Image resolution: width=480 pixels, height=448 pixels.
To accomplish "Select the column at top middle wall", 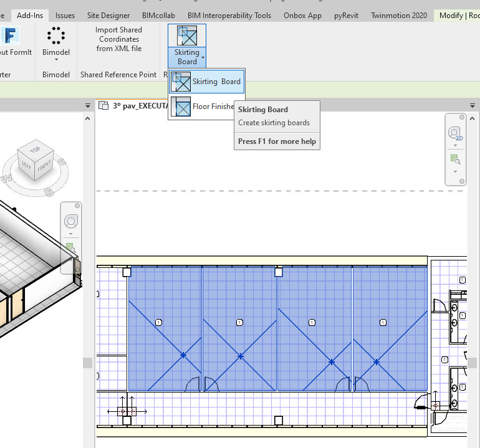I will [279, 272].
